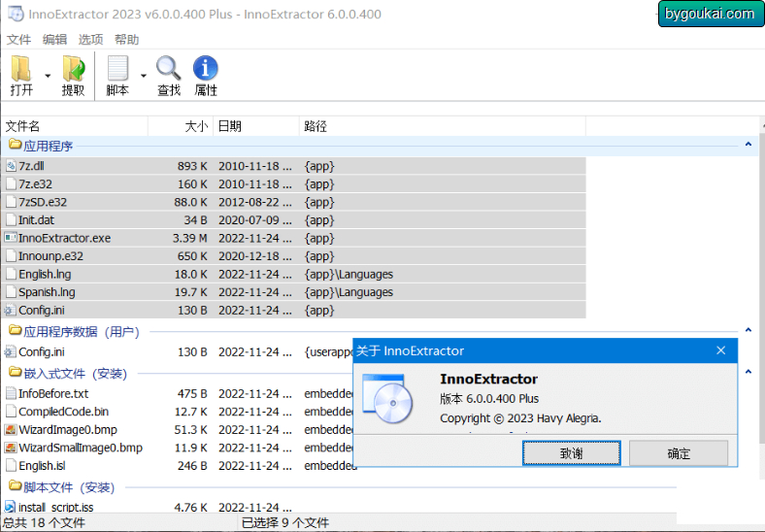Open the dropdown arrow next to 打开
Screen dimensions: 765x532
(x=48, y=76)
